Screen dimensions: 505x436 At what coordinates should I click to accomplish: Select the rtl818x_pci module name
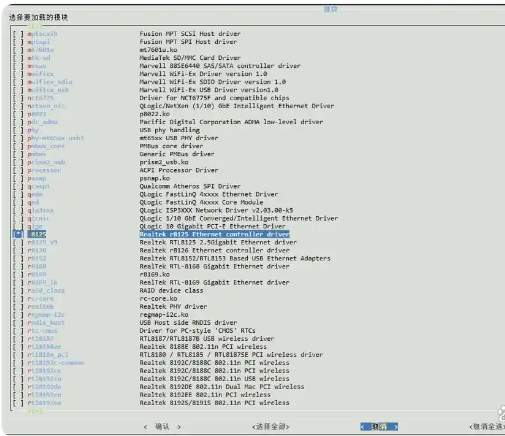[x=48, y=354]
